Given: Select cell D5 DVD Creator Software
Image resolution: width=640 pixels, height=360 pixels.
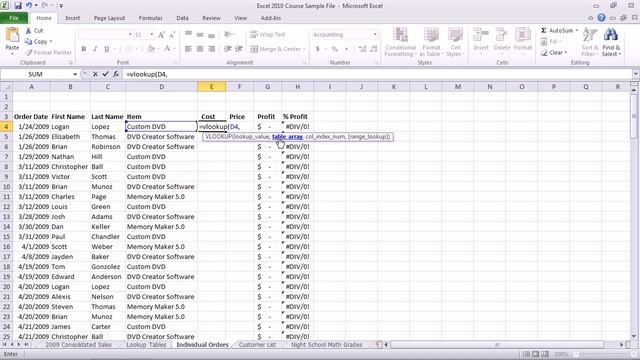Looking at the screenshot, I should [162, 137].
